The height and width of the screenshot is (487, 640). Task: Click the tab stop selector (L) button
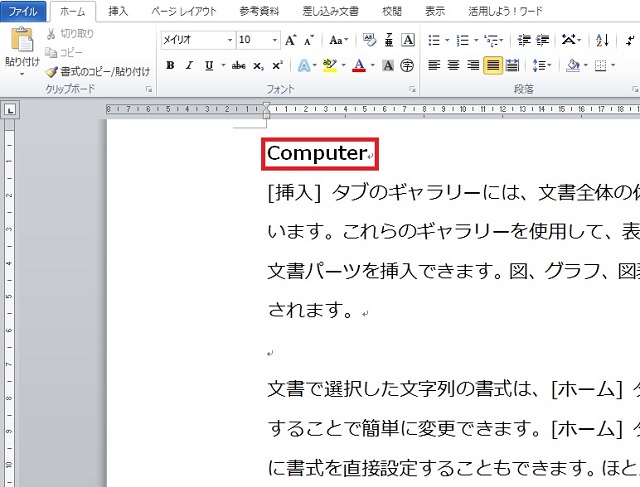11,110
